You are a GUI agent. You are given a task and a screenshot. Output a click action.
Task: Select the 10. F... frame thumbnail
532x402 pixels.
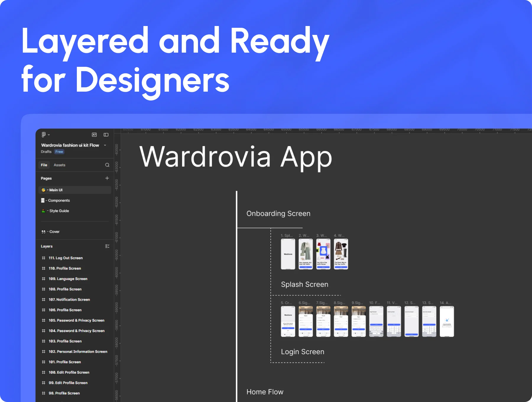(376, 322)
